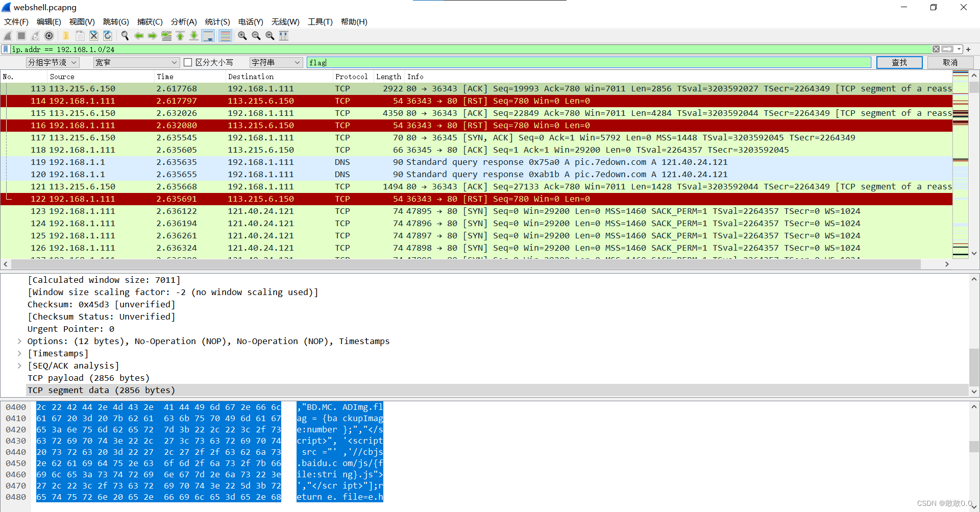Open the 分析(A) menu
The height and width of the screenshot is (512, 980).
(x=184, y=21)
